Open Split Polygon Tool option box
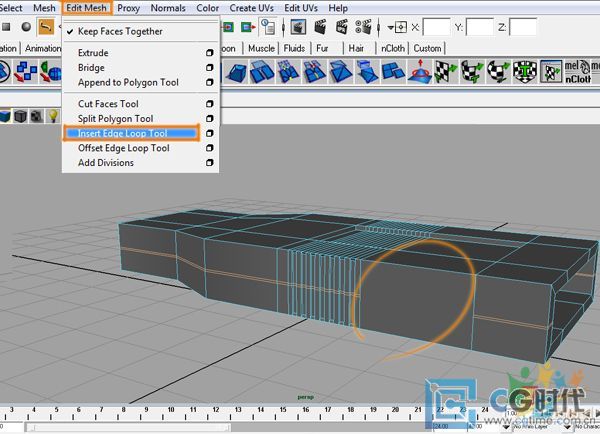 click(209, 119)
